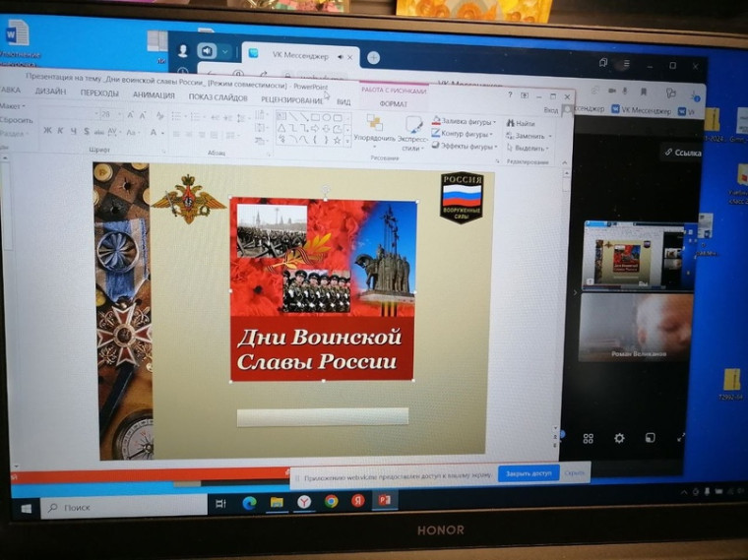This screenshot has width=748, height=560.
Task: Click fullscreen expand icon in VK call
Action: pyautogui.click(x=681, y=436)
